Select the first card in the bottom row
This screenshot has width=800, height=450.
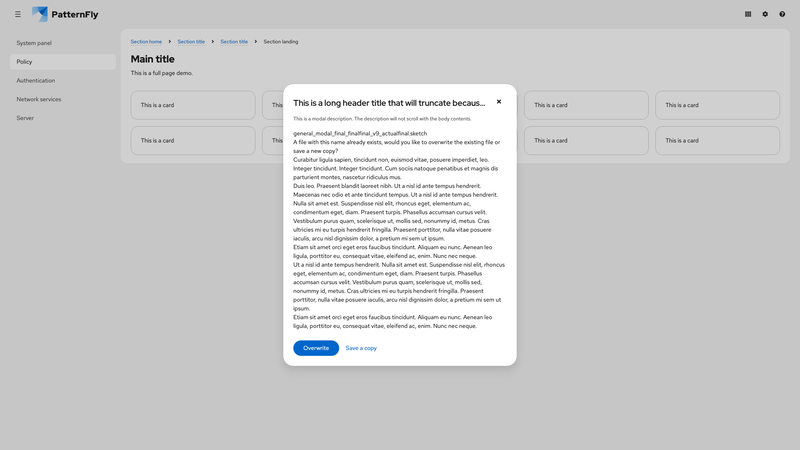tap(193, 141)
